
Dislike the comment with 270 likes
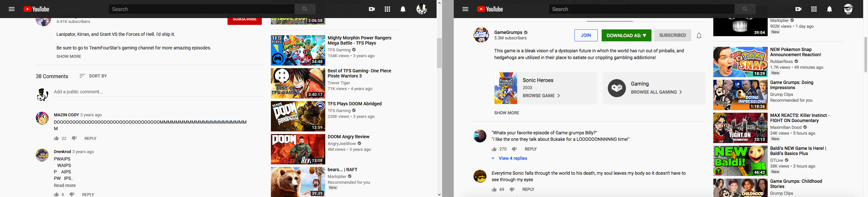tap(514, 149)
